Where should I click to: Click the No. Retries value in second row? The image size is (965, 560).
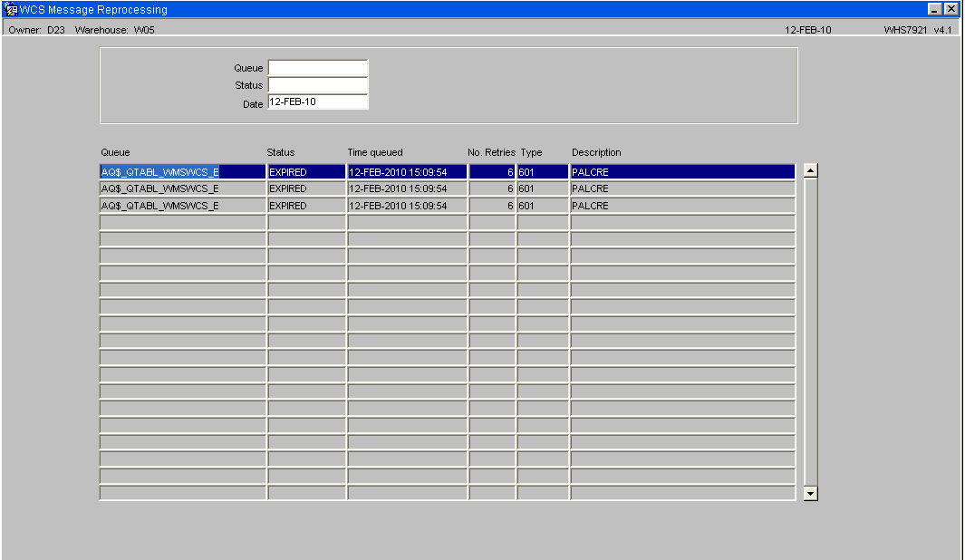492,188
